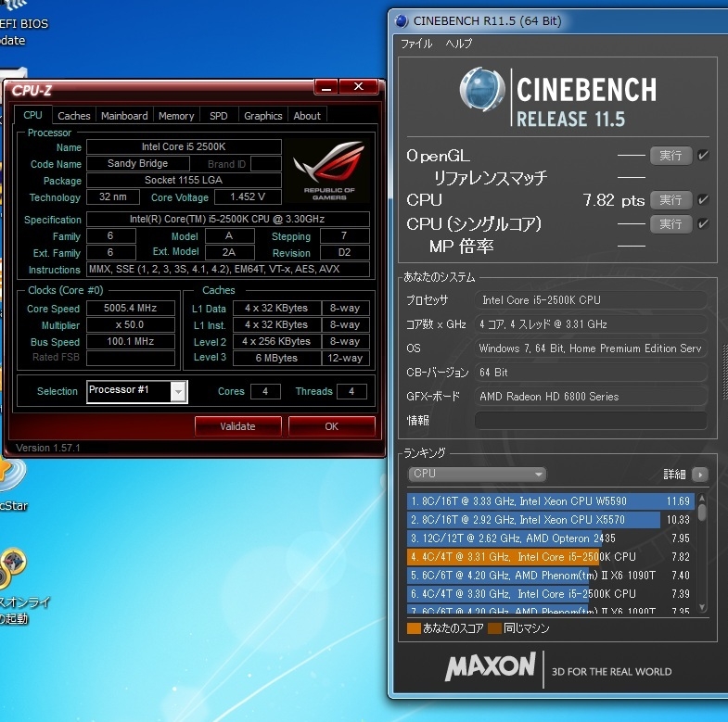Switch to the Mainboard tab

124,116
